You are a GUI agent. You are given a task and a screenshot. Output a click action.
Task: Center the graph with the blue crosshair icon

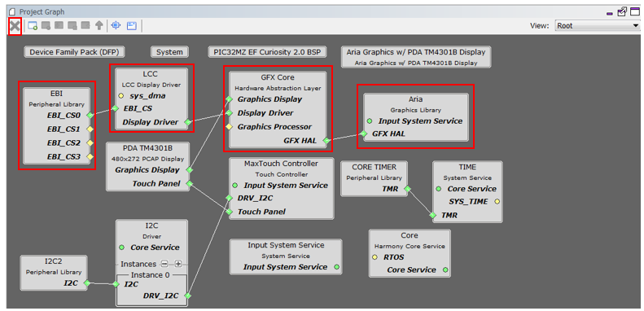[116, 26]
